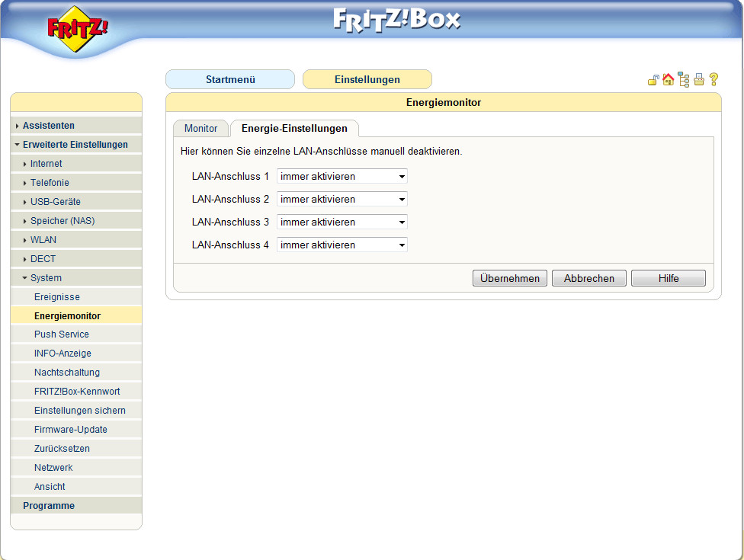Open Ereignisse in the sidebar

click(76, 296)
